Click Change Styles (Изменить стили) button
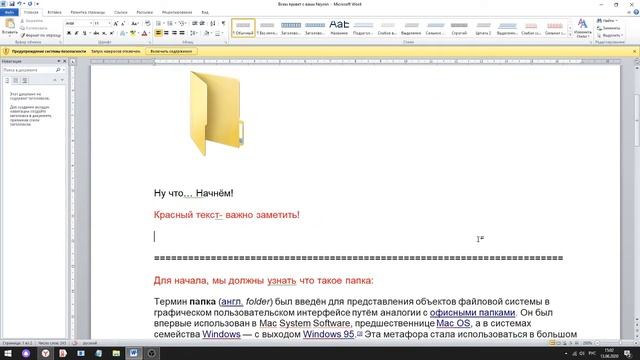The width and height of the screenshot is (640, 360). tap(582, 28)
